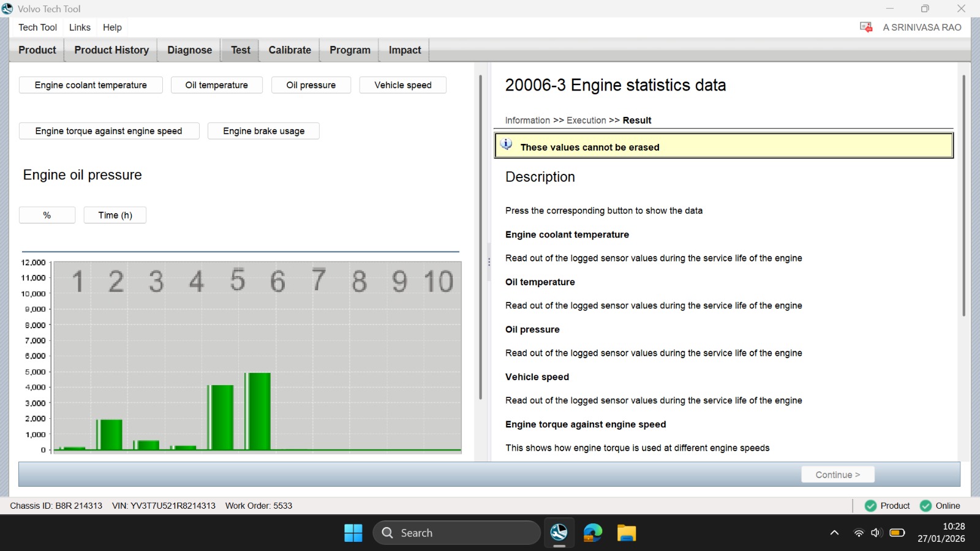The height and width of the screenshot is (551, 980).
Task: Click the Continue button
Action: tap(838, 474)
